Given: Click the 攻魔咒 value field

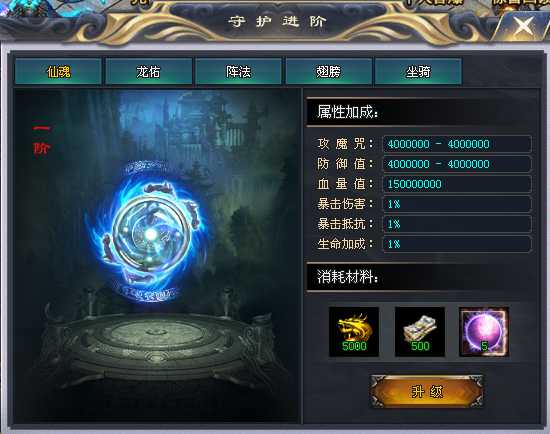Looking at the screenshot, I should coord(457,144).
